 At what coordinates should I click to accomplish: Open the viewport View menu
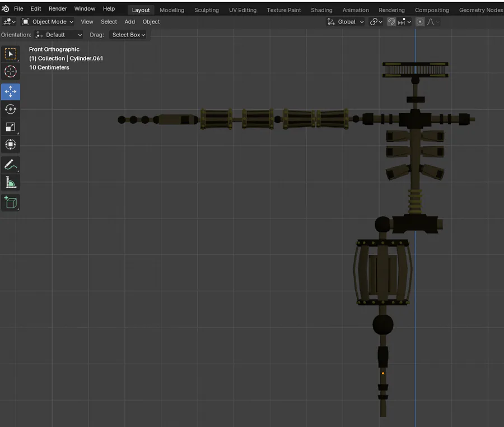[x=87, y=22]
